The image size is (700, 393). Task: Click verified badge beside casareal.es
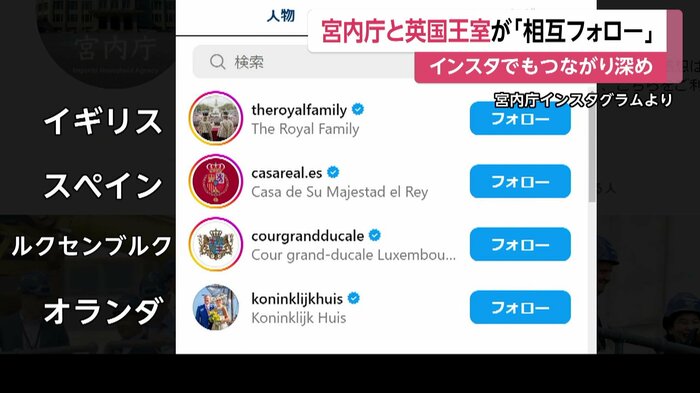pyautogui.click(x=333, y=172)
